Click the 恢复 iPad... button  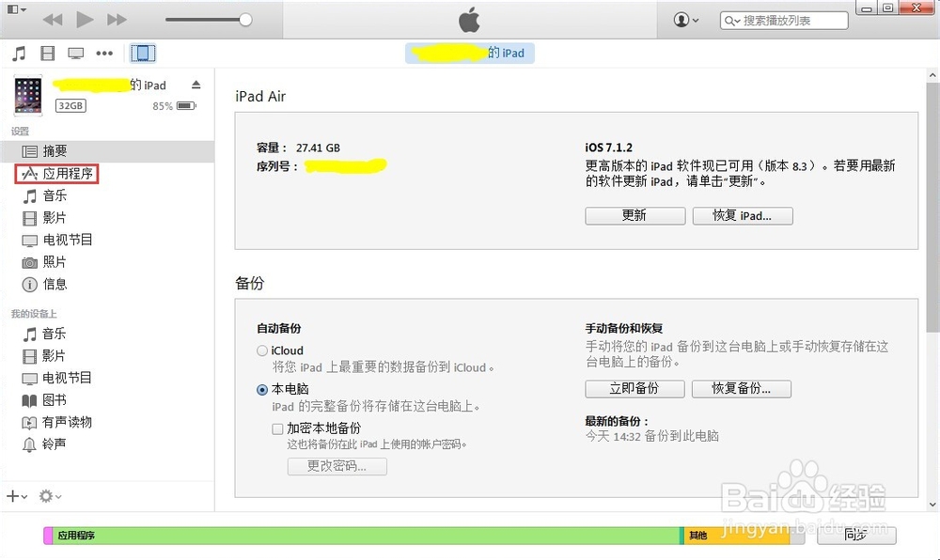pos(743,215)
